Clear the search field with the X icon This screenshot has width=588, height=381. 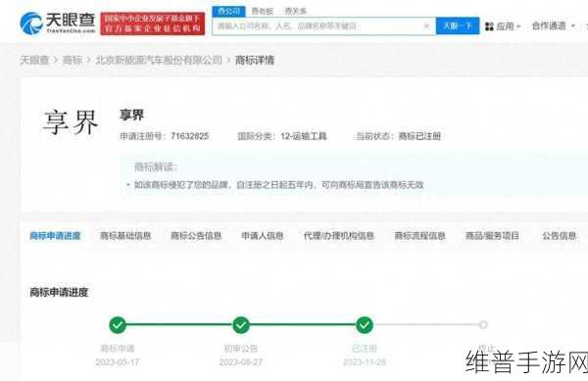click(x=426, y=25)
